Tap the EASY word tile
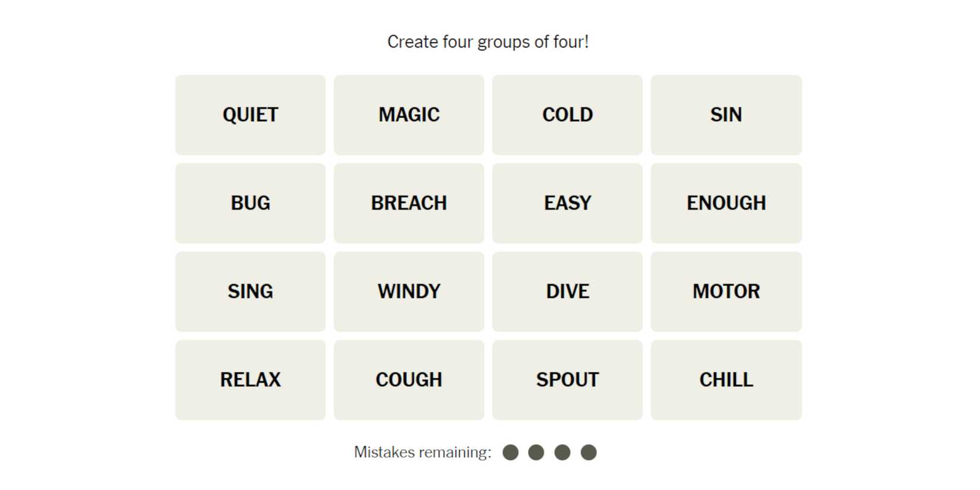The width and height of the screenshot is (980, 490). (567, 203)
